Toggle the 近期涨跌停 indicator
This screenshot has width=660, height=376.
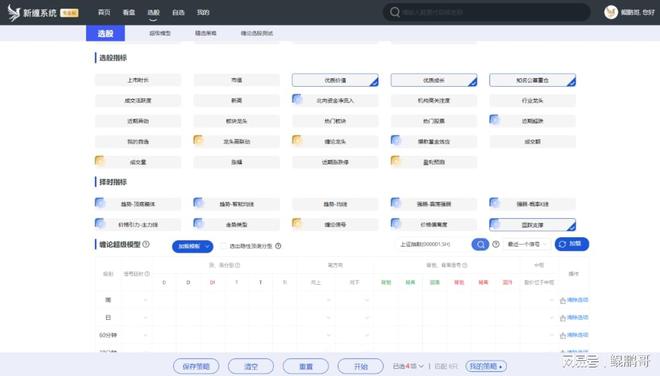click(335, 162)
